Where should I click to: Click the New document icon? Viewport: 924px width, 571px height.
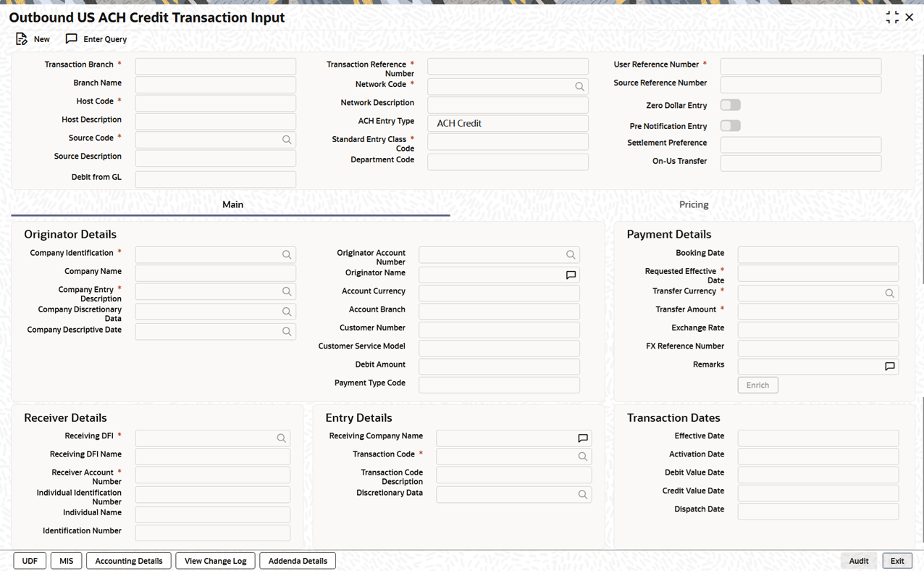coord(22,39)
